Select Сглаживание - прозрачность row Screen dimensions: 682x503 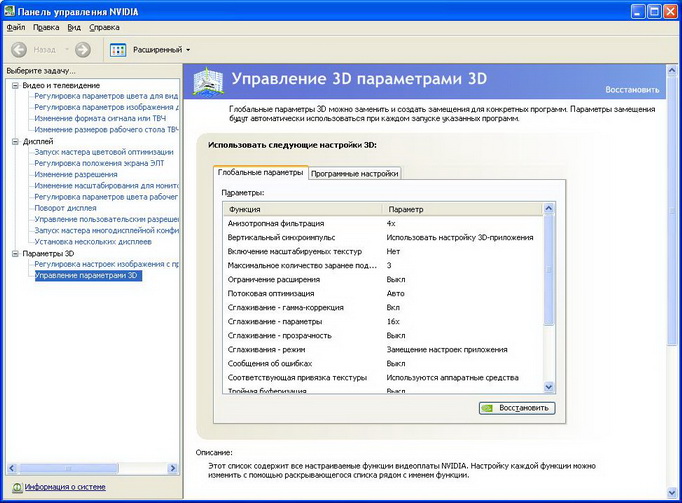[x=383, y=335]
